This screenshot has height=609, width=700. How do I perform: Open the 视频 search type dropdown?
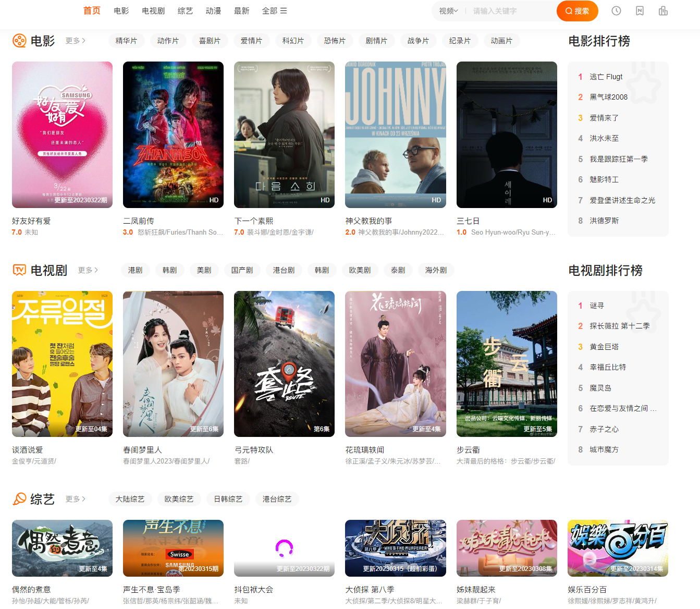click(448, 11)
